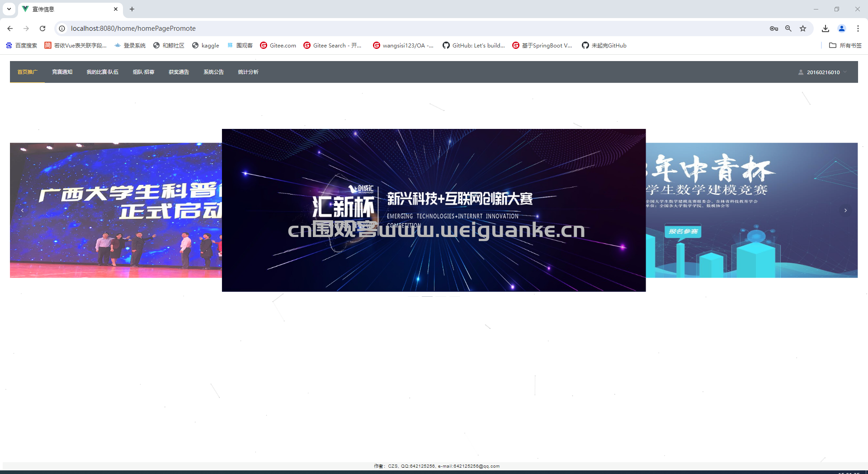Close the 宣传信息 browser tab
Image resolution: width=868 pixels, height=474 pixels.
pyautogui.click(x=116, y=9)
